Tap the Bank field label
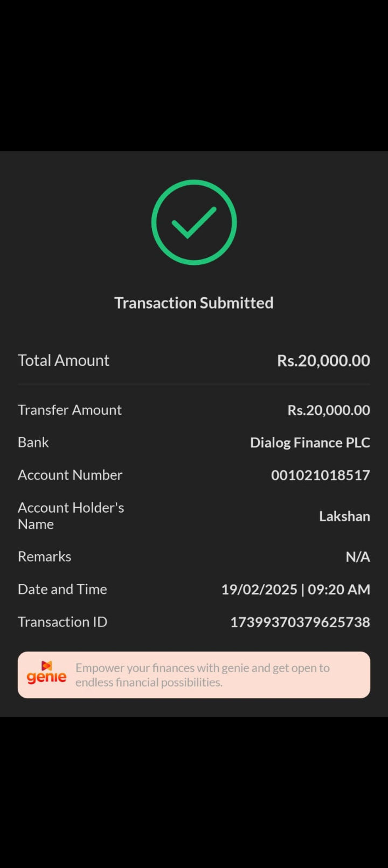Screen dimensions: 388x868 [33, 442]
